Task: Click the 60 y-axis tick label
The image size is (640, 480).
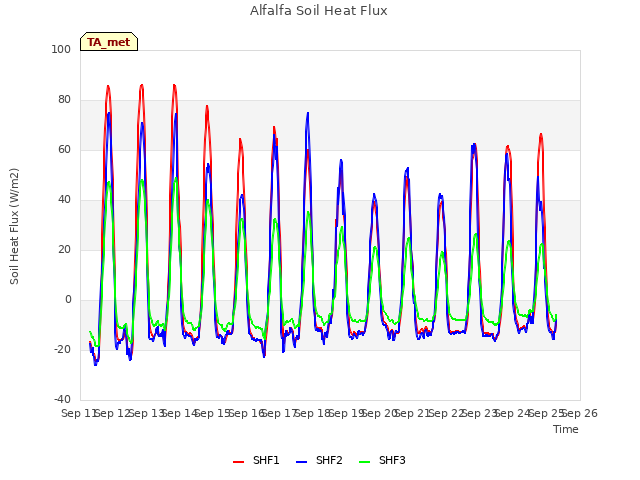Action: pyautogui.click(x=64, y=149)
